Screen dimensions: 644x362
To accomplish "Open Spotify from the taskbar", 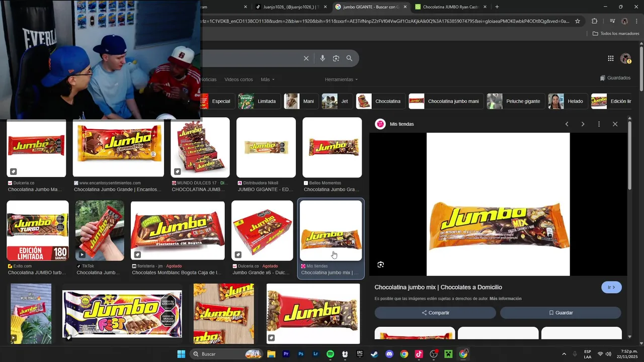I will coord(330,354).
